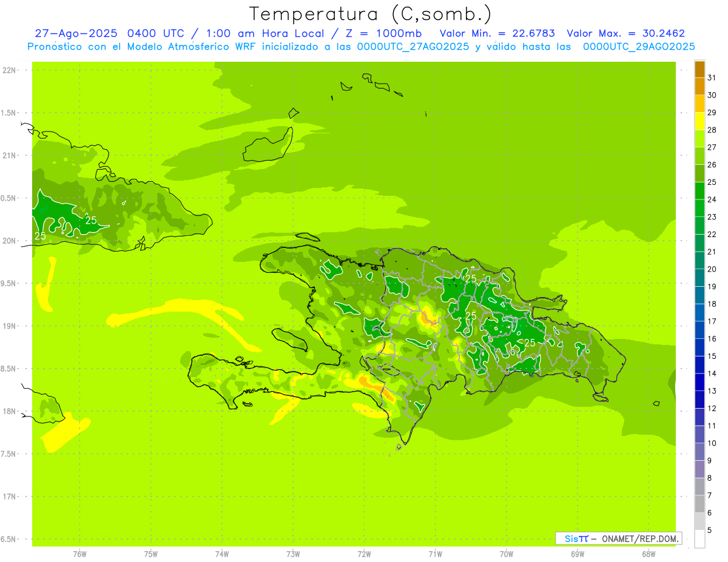The image size is (728, 562).
Task: Click the colorbar swatch between 25 and 26
Action: [699, 173]
